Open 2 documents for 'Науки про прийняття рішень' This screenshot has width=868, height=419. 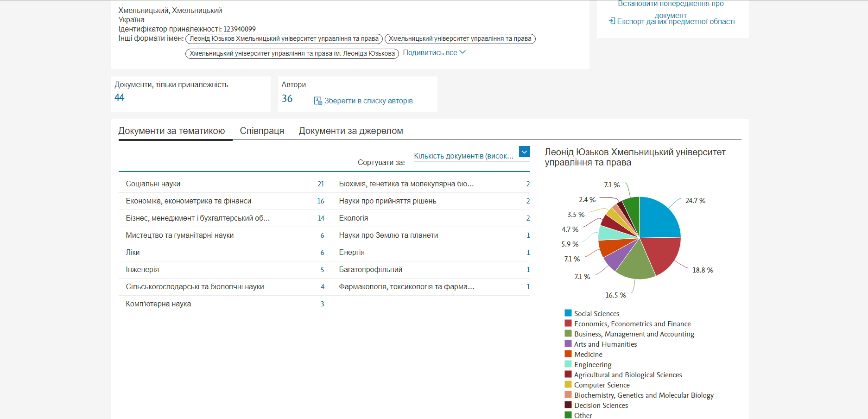pyautogui.click(x=528, y=201)
